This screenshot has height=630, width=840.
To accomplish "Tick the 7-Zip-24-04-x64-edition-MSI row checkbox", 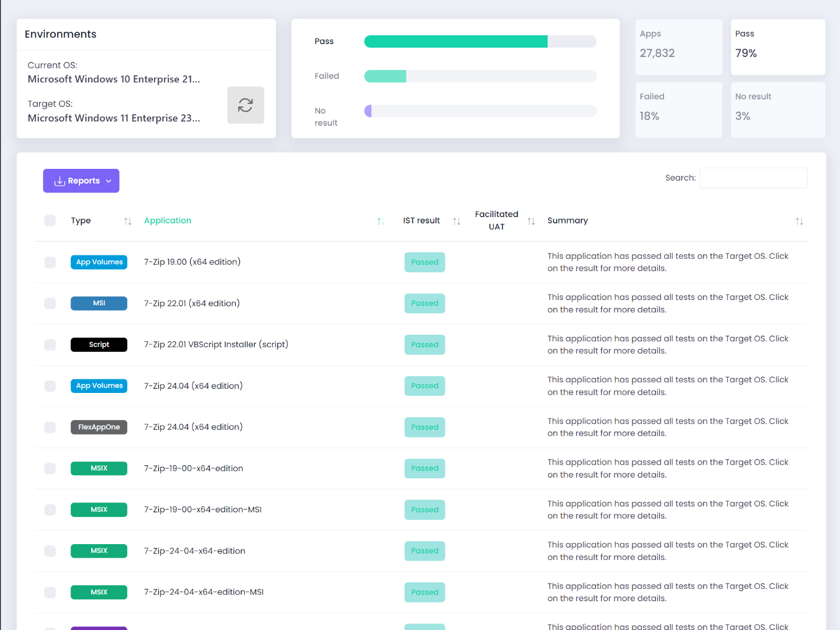I will click(x=50, y=592).
